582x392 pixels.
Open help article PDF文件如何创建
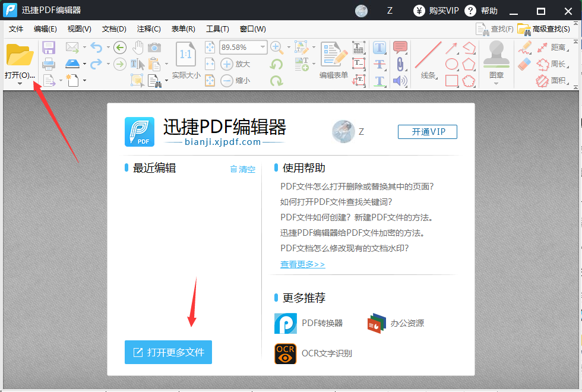tap(356, 217)
